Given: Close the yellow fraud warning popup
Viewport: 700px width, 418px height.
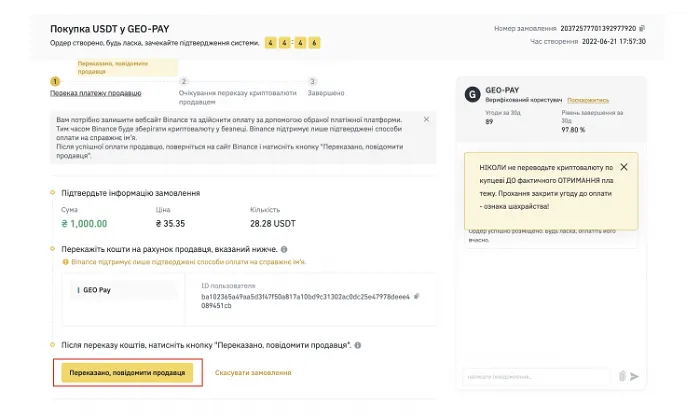Looking at the screenshot, I should [624, 167].
